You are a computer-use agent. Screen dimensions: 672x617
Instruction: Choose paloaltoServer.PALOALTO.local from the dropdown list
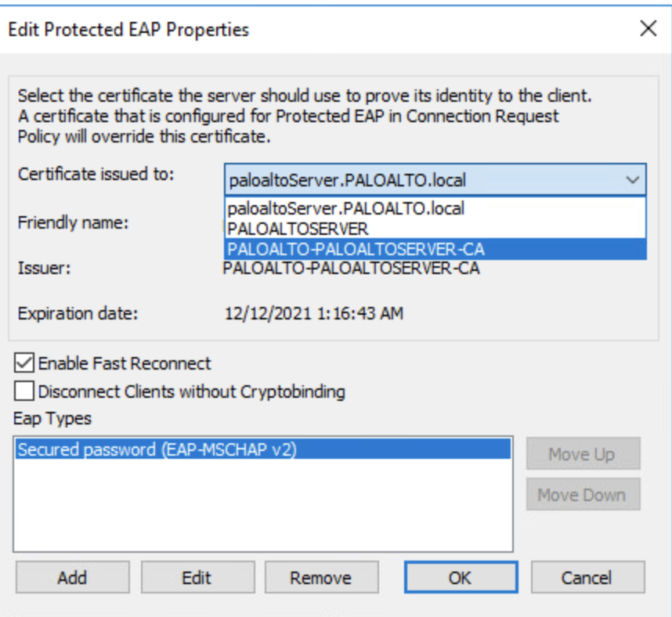(x=347, y=209)
